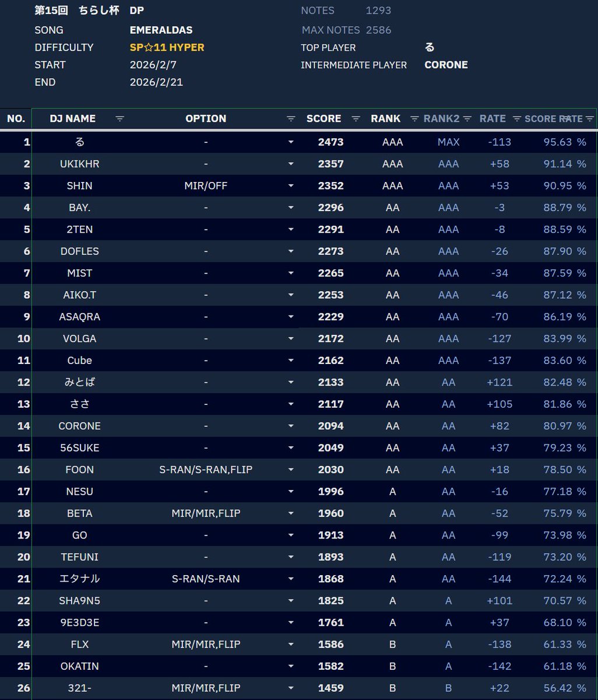
Task: Select DJ name みとば cell
Action: coord(80,382)
